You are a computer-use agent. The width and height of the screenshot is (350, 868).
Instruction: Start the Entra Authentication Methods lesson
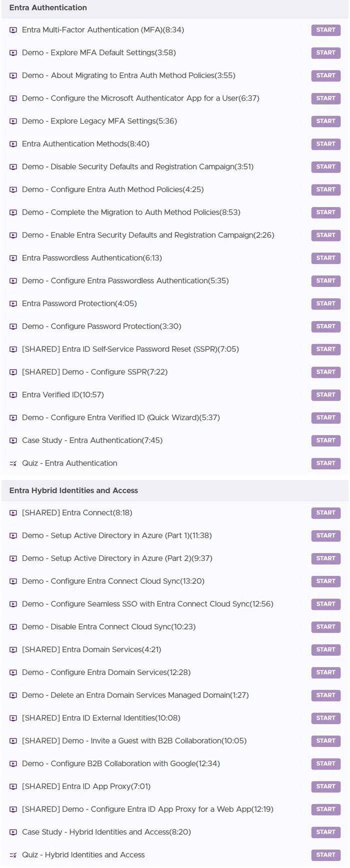click(325, 144)
